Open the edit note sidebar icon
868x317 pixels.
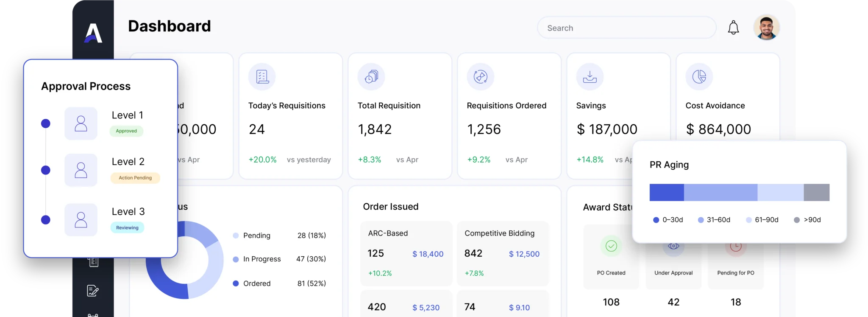(x=93, y=291)
